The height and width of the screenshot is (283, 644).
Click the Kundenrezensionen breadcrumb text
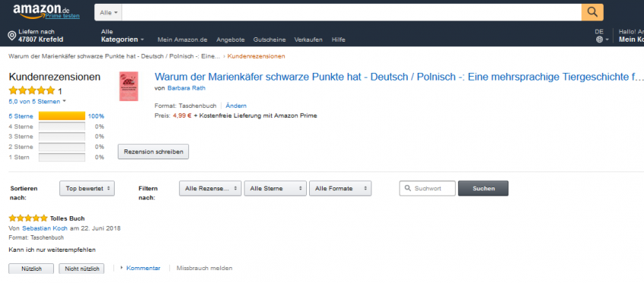(x=256, y=56)
